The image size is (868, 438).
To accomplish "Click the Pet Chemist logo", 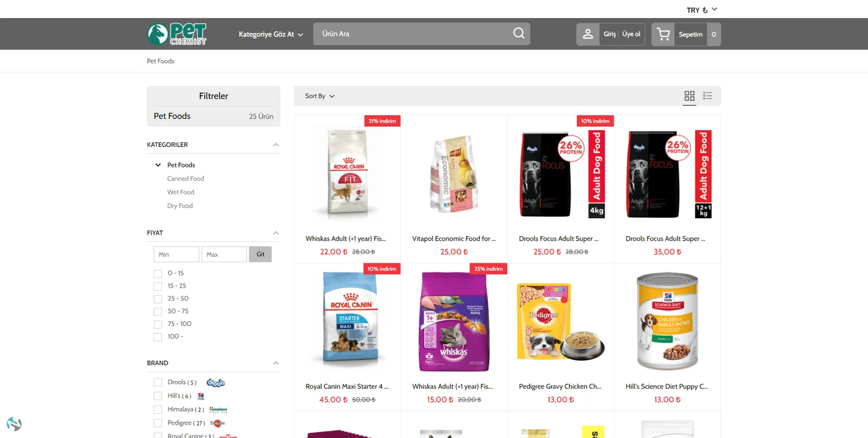I will pos(176,34).
